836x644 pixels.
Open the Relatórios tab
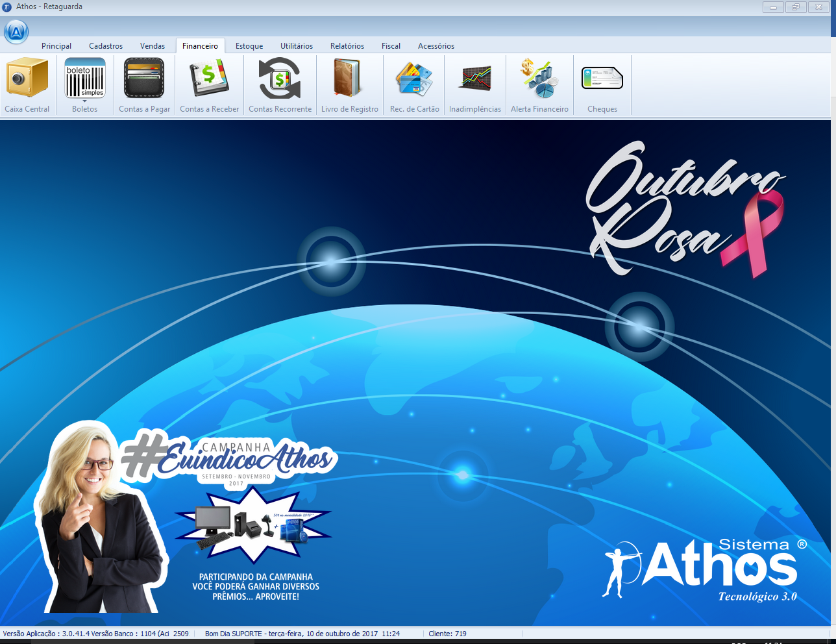pyautogui.click(x=347, y=46)
